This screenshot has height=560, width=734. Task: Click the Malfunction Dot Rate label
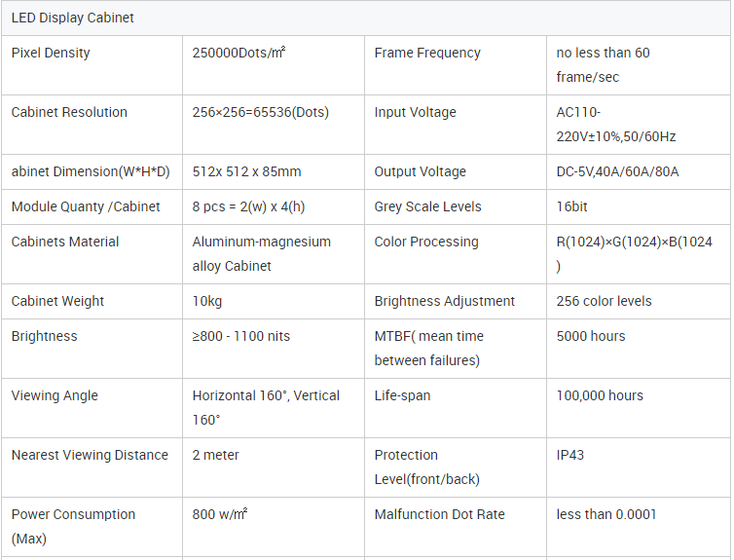[439, 514]
